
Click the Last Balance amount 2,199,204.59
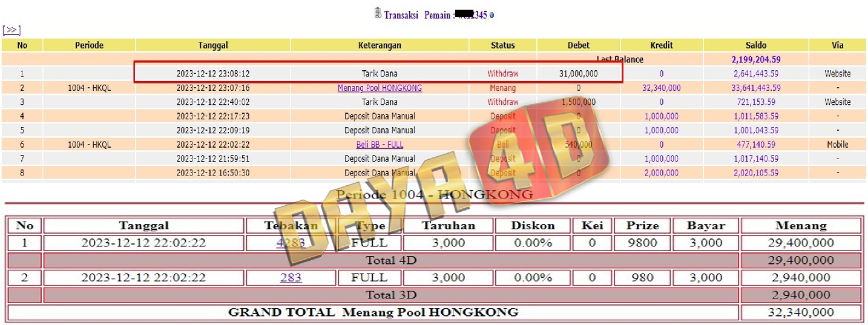(x=756, y=60)
